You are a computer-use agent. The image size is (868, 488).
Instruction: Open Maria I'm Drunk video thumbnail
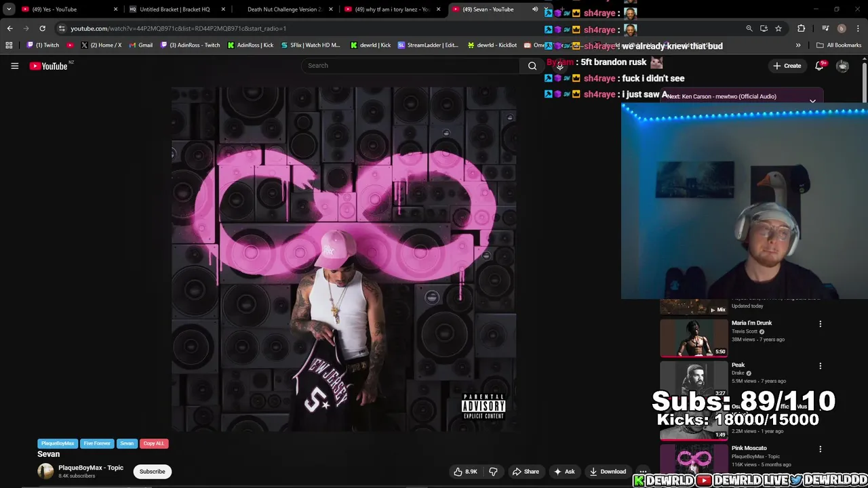694,338
